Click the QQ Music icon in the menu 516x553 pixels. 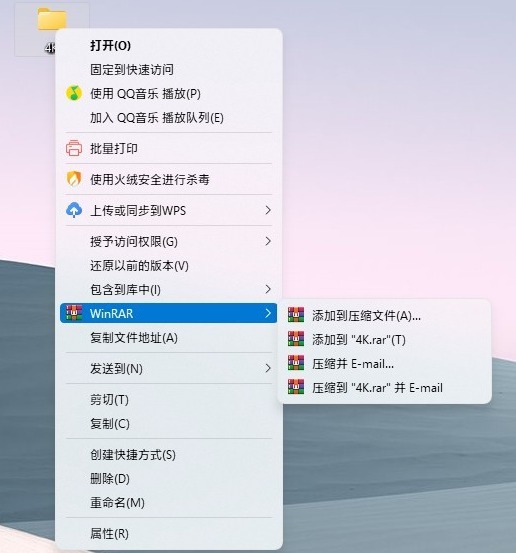click(x=74, y=93)
